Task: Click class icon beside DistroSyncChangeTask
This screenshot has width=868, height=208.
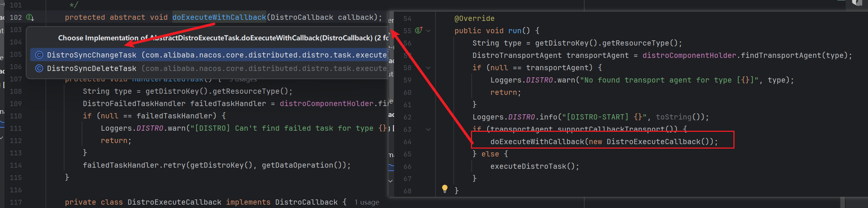Action: coord(39,55)
